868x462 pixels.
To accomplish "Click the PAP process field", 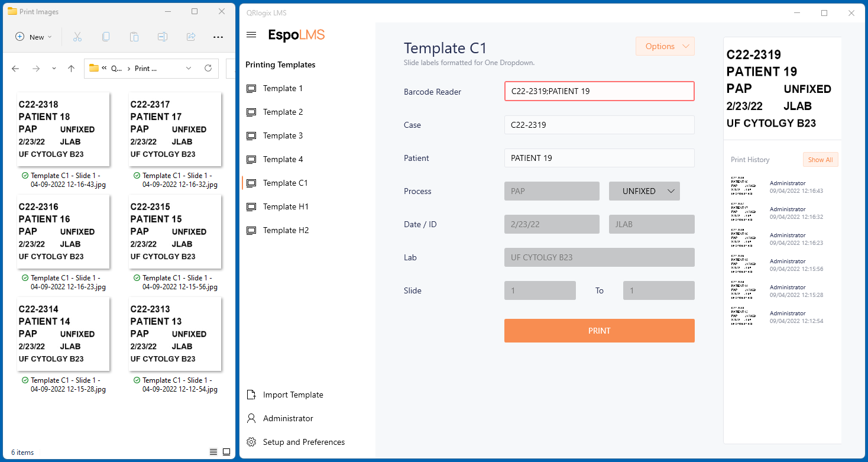I will tap(552, 191).
